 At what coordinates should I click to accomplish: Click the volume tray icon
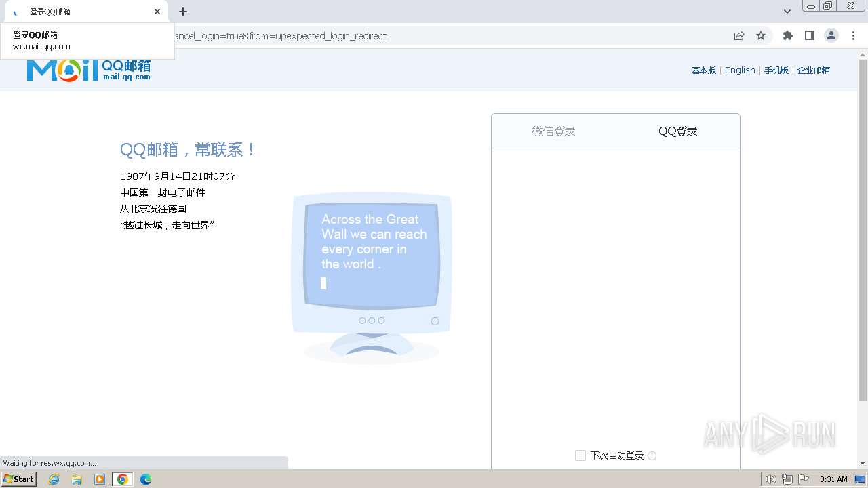click(x=771, y=479)
